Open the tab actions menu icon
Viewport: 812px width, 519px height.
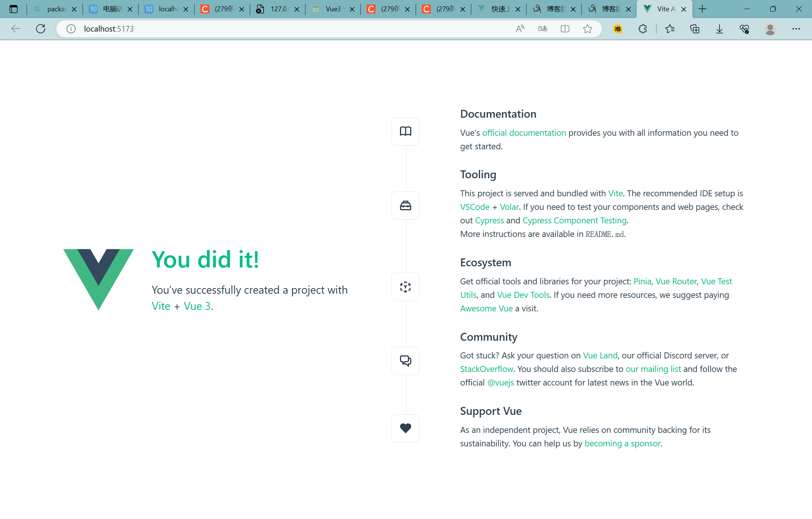tap(14, 9)
